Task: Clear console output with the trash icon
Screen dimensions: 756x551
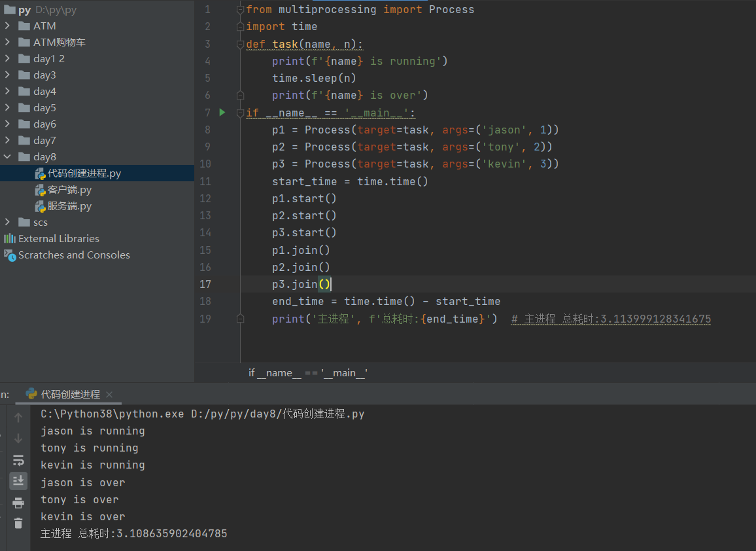Action: pos(18,523)
